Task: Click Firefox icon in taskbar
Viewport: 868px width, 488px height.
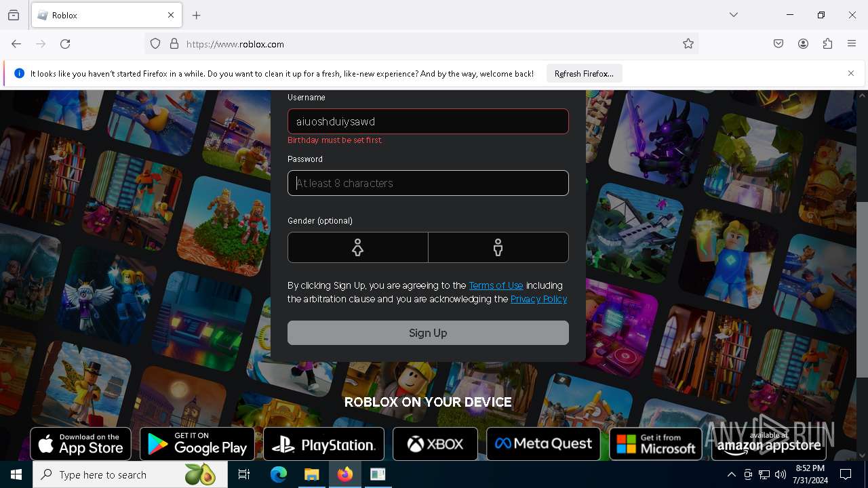Action: pos(345,474)
